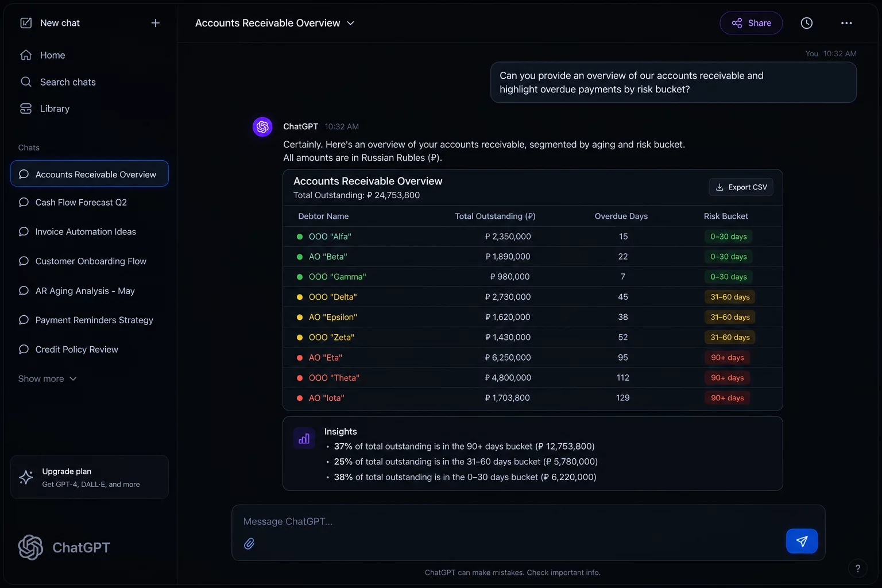Click the user message about accounts receivable overview
This screenshot has height=588, width=882.
(x=674, y=82)
